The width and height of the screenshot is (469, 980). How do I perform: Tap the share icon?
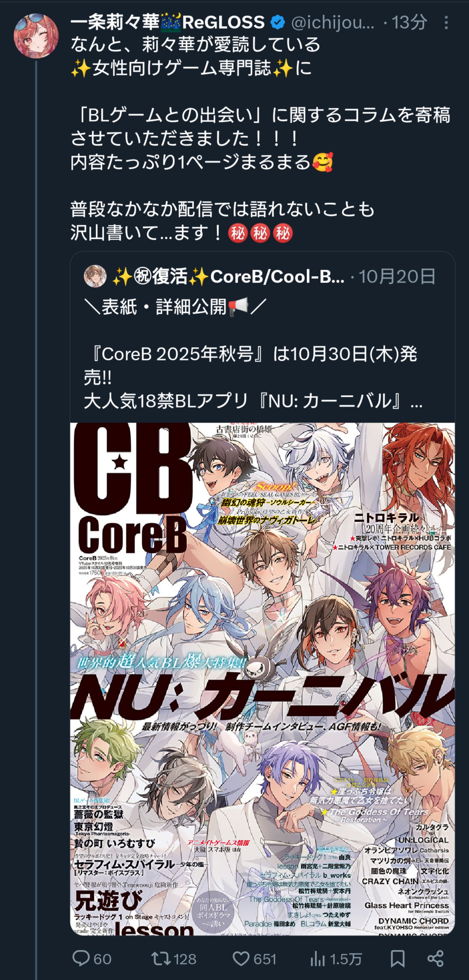point(436,959)
